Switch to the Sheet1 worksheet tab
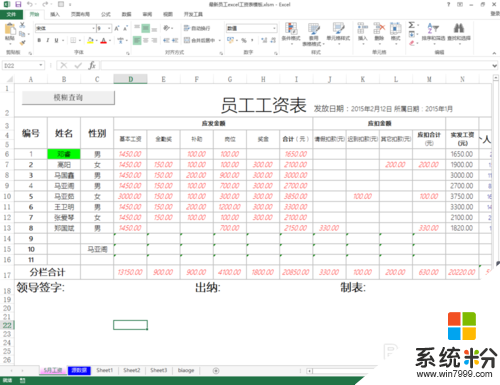 coord(105,370)
